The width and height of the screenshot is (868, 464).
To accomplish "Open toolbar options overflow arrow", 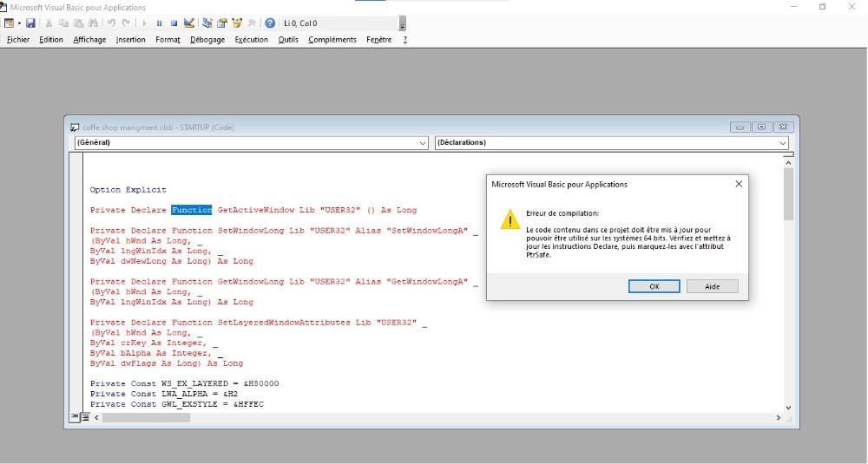I will coord(403,23).
